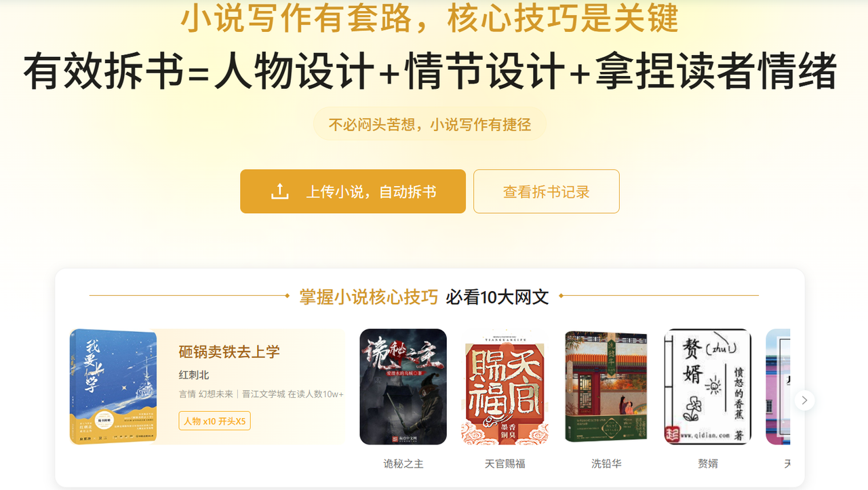Show next books with right chevron
Image resolution: width=868 pixels, height=490 pixels.
click(x=804, y=400)
